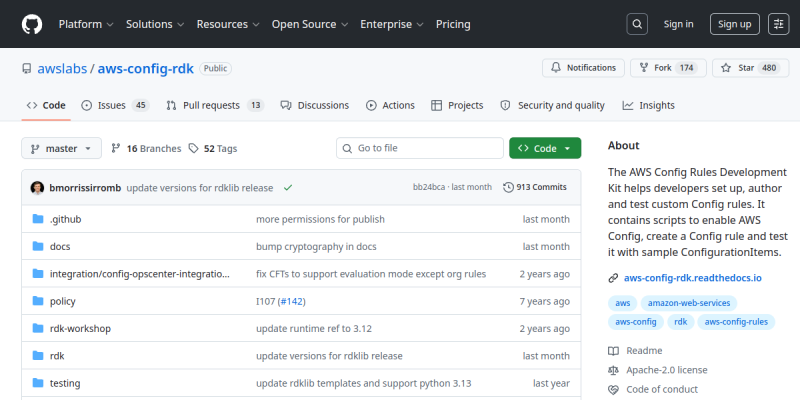Screen dimensions: 800x400
Task: Go to the GitHub homepage logo
Action: coord(32,24)
